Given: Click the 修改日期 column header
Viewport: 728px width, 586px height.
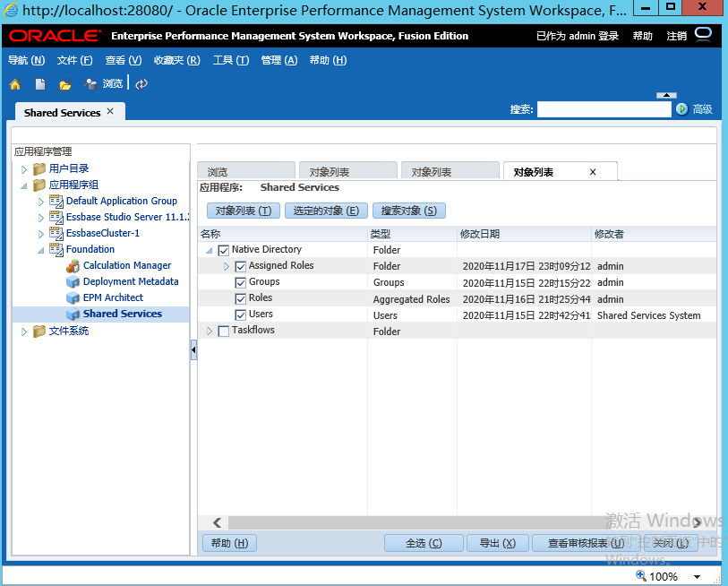Looking at the screenshot, I should (524, 234).
